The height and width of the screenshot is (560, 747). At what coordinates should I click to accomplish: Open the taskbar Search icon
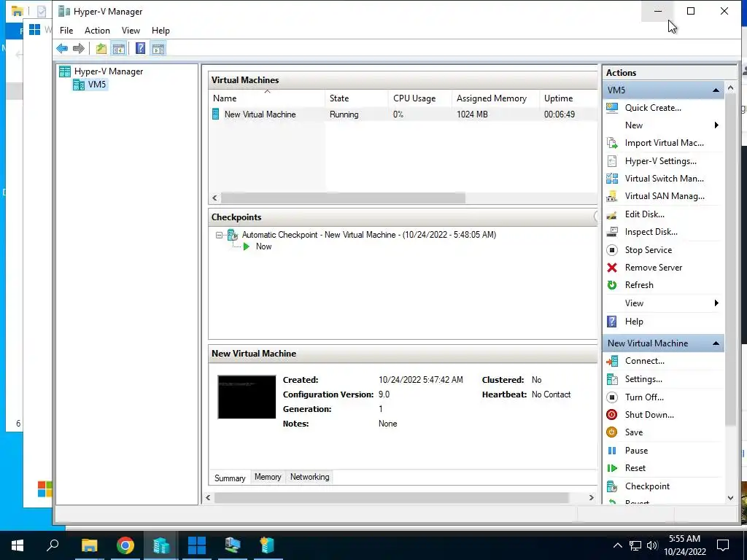point(53,545)
